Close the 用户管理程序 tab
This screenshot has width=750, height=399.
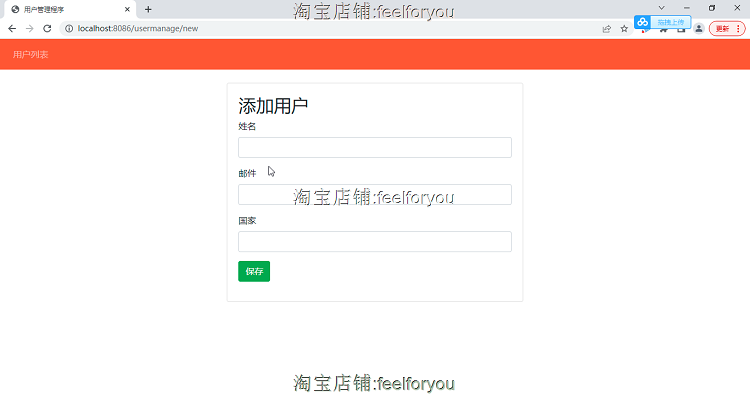[x=127, y=9]
